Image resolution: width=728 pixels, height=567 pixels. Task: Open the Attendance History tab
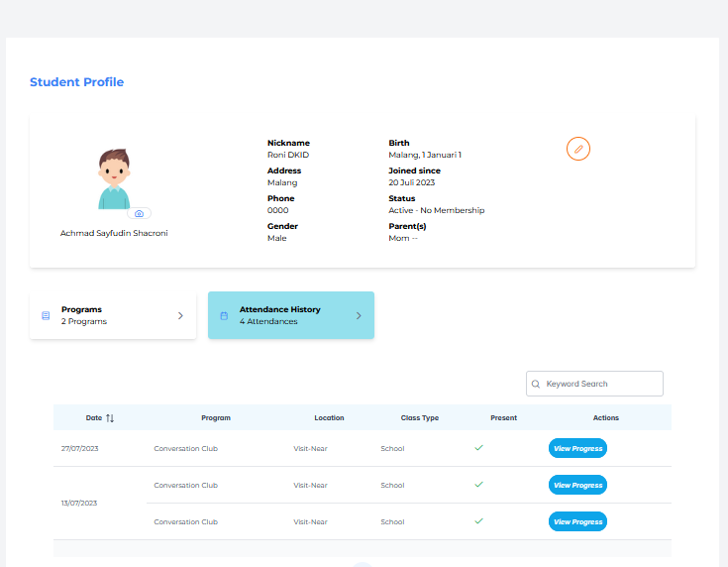(291, 315)
